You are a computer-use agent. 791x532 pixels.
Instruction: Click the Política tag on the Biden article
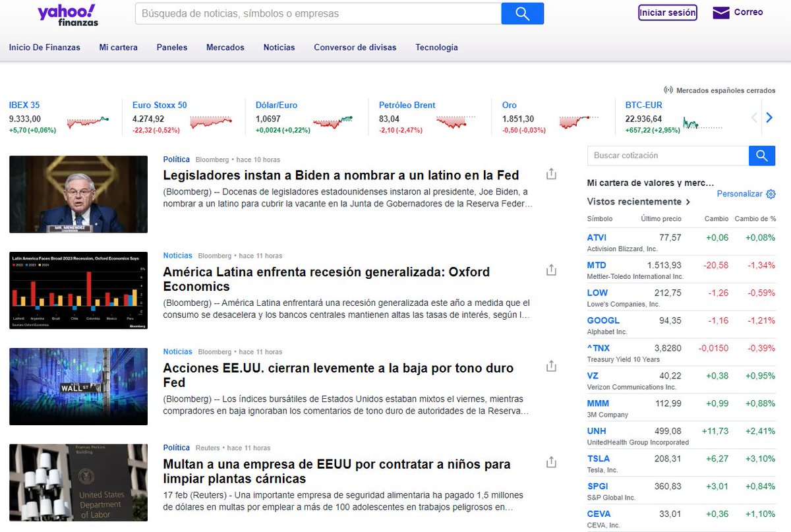177,160
